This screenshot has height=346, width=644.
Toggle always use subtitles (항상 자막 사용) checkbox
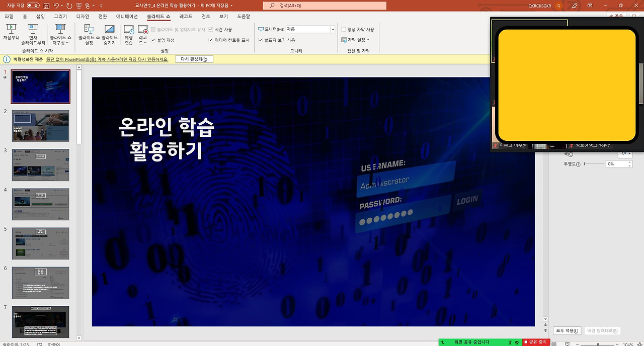click(344, 29)
